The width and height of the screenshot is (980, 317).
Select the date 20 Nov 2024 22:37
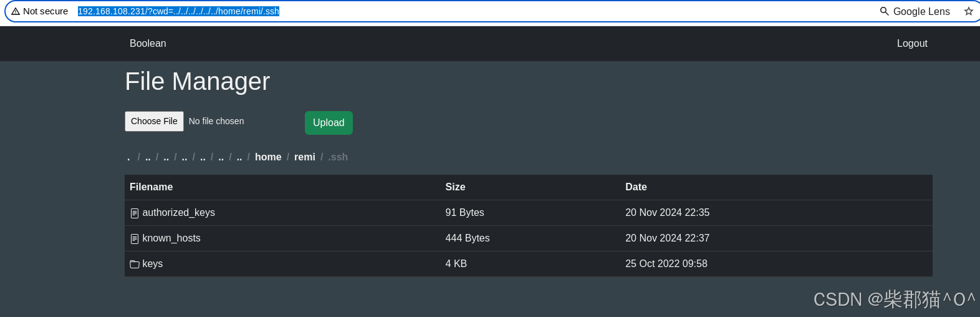click(667, 238)
